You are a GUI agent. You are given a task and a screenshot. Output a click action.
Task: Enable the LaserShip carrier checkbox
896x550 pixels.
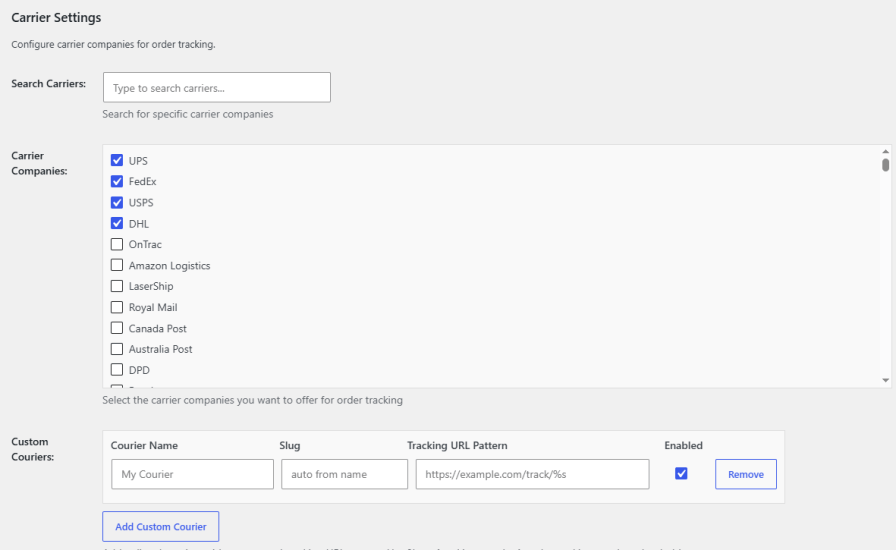(117, 286)
